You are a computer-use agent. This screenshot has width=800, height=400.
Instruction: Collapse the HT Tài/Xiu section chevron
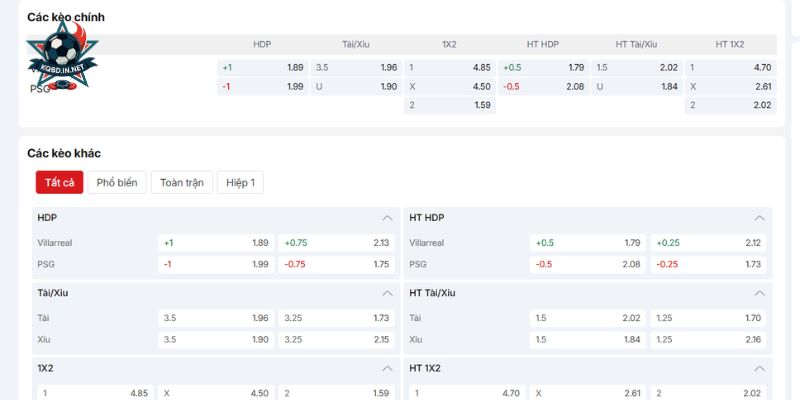(x=759, y=293)
